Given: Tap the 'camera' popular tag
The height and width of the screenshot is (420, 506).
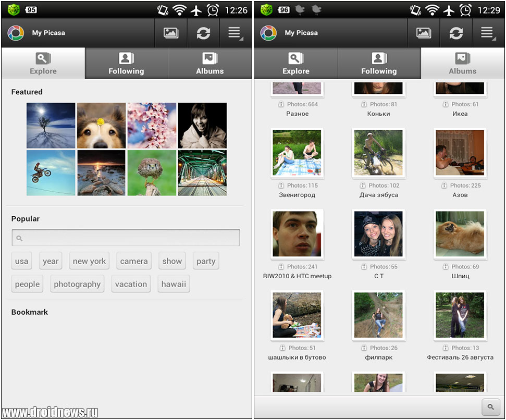Looking at the screenshot, I should pos(134,261).
